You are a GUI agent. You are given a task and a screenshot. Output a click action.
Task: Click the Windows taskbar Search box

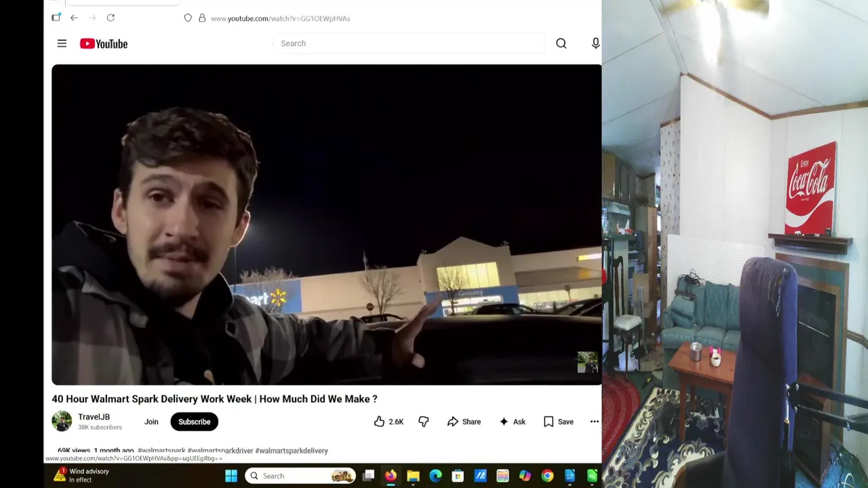pyautogui.click(x=300, y=476)
